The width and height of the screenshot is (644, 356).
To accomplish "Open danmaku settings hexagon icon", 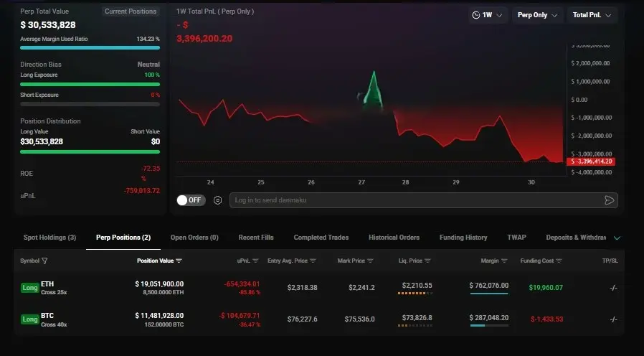I will (218, 200).
